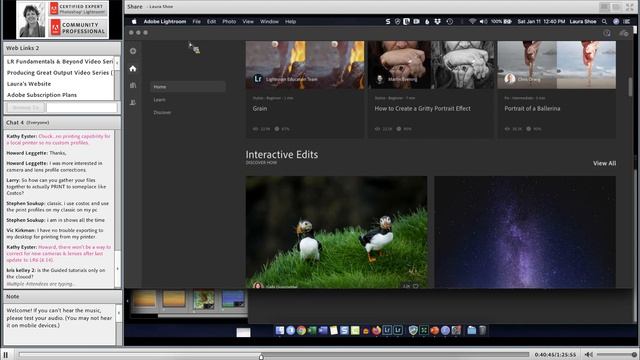Open the Notification Center list icon
Viewport: 640px width, 360px height.
click(627, 21)
